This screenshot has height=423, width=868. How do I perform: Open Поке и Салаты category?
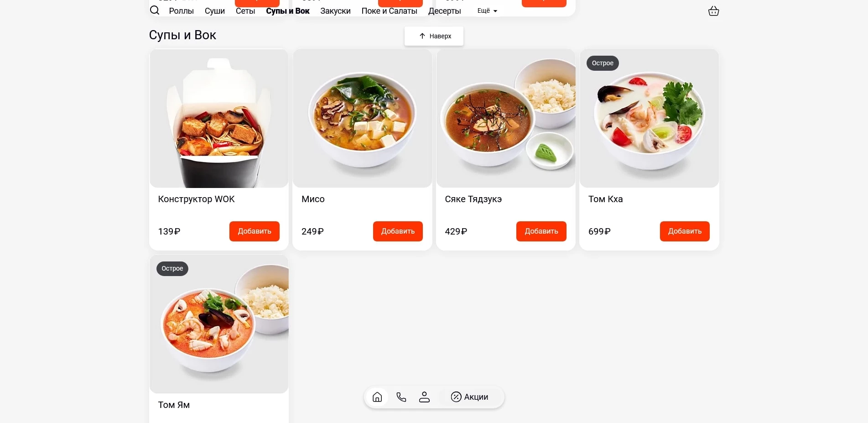(389, 11)
